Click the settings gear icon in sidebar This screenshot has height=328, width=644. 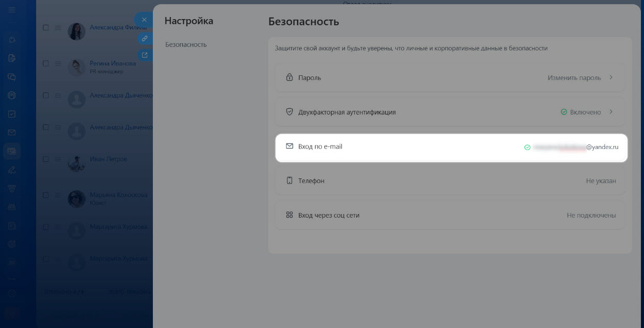[x=12, y=293]
